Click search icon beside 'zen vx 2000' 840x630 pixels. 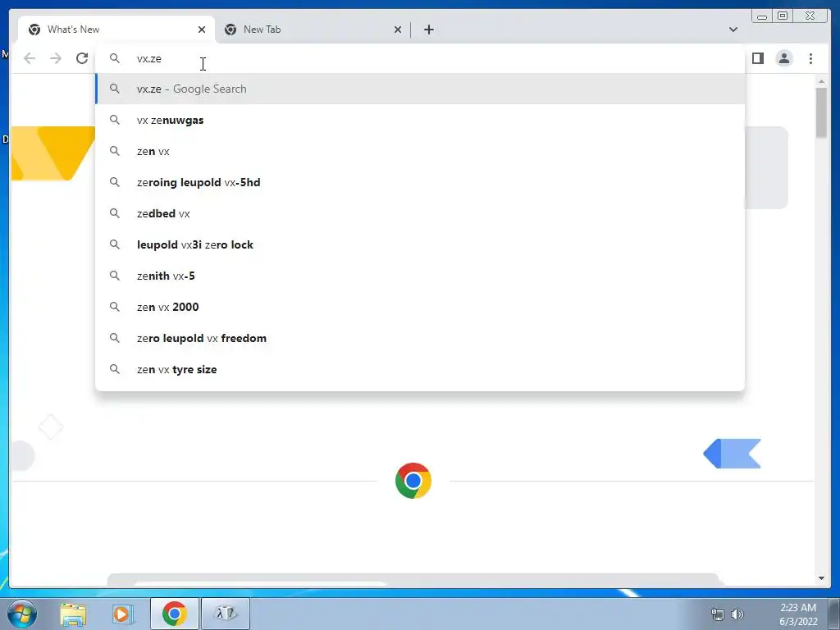[x=115, y=307]
